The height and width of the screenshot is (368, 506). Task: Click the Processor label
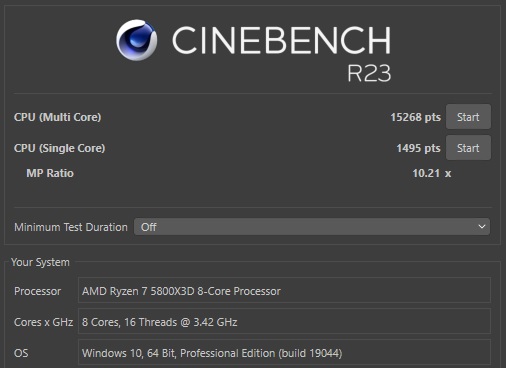click(x=37, y=291)
